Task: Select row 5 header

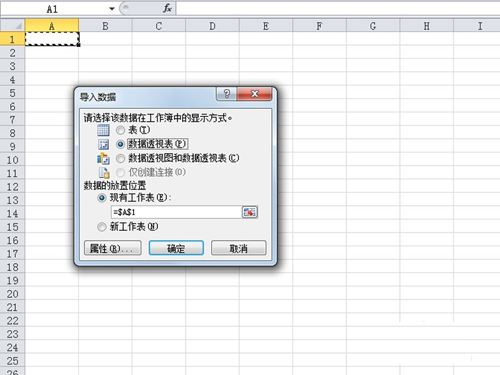Action: 12,93
